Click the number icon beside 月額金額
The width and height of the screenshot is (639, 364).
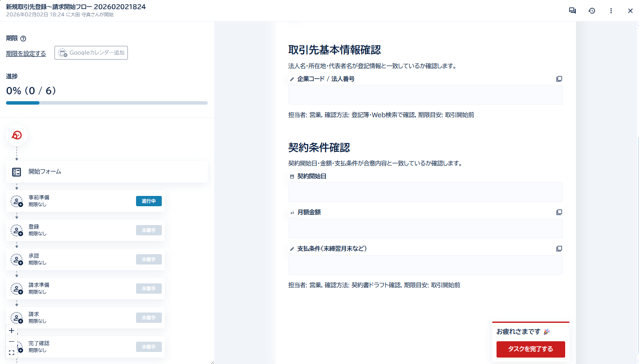[x=292, y=213]
